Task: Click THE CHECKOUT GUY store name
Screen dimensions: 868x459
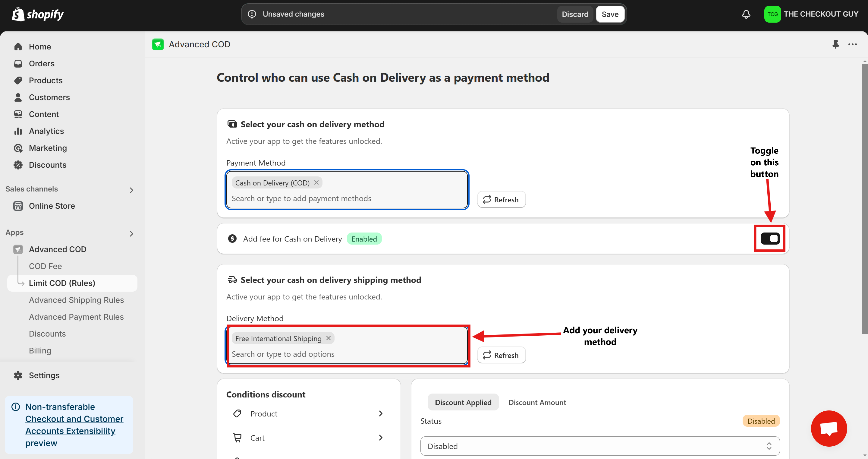Action: [x=821, y=14]
